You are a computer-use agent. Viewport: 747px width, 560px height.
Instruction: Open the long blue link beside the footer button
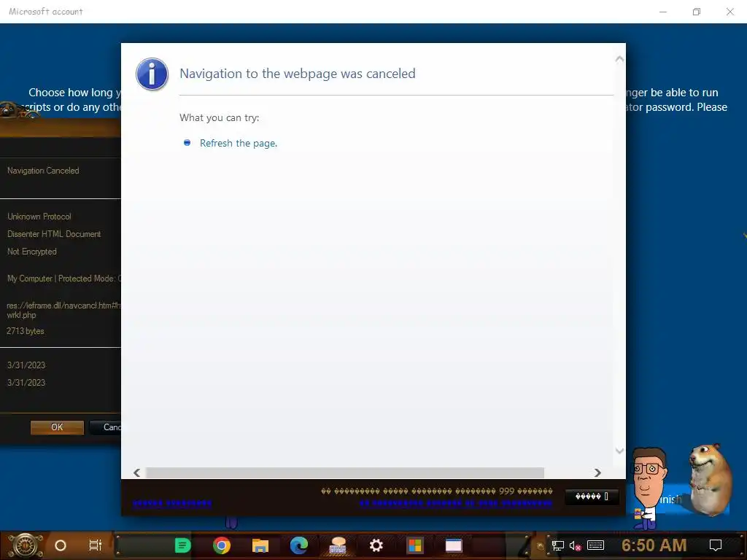pyautogui.click(x=456, y=503)
